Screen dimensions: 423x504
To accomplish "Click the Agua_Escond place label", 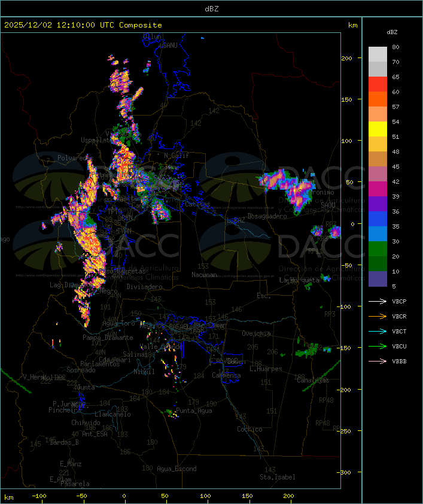I will click(x=176, y=469).
